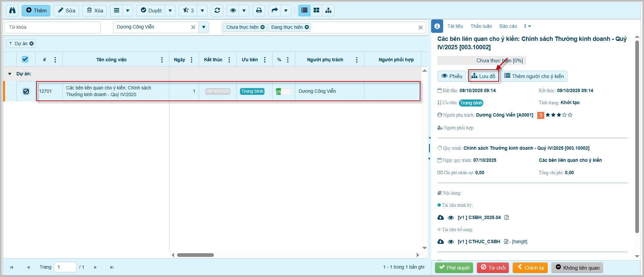
Task: Expand the Dương Công Viễn combo box
Action: coord(204,27)
